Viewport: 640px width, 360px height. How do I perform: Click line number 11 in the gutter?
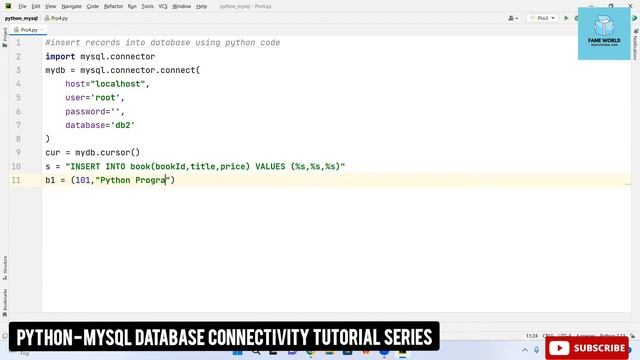16,180
